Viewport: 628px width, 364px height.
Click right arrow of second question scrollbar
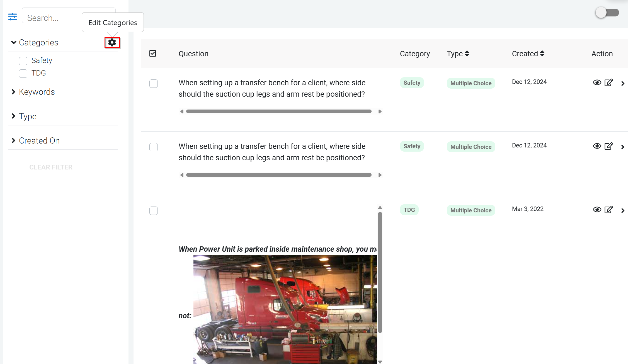380,175
